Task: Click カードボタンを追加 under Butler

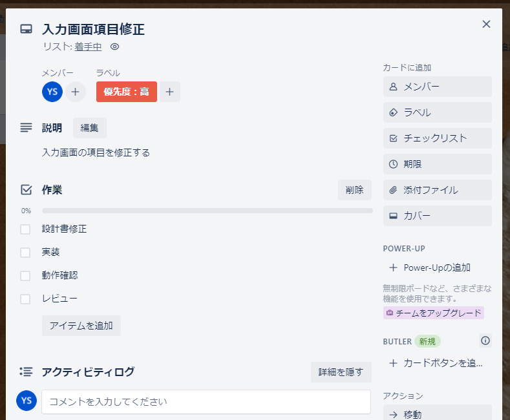Action: [438, 363]
